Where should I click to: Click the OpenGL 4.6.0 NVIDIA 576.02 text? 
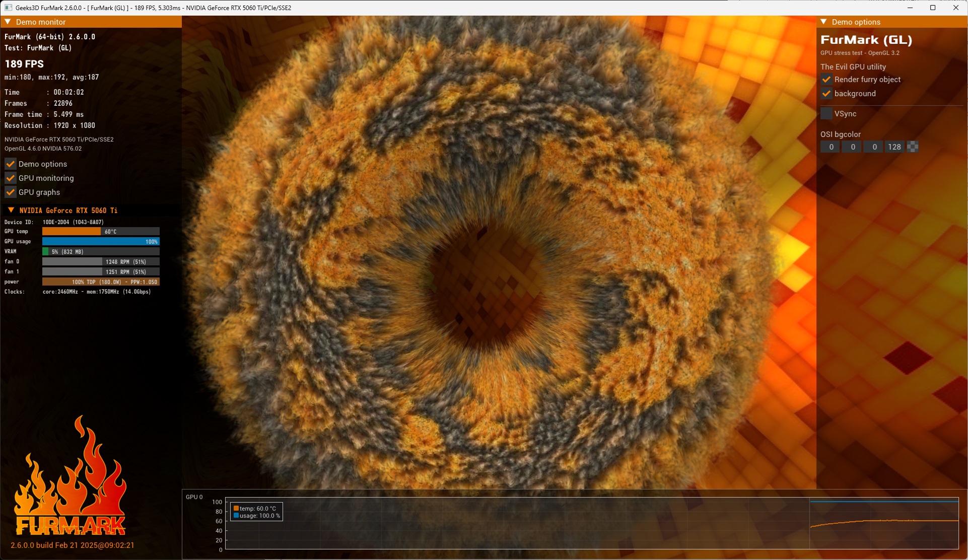[x=43, y=149]
